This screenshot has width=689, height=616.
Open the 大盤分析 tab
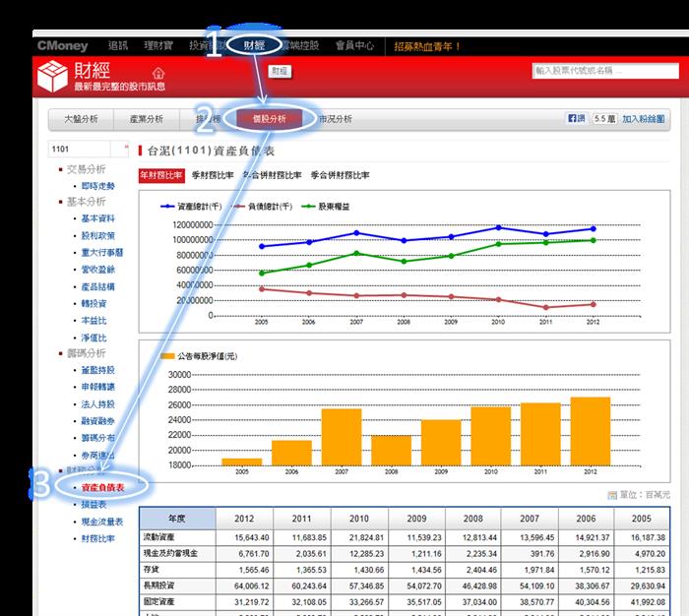pyautogui.click(x=81, y=119)
